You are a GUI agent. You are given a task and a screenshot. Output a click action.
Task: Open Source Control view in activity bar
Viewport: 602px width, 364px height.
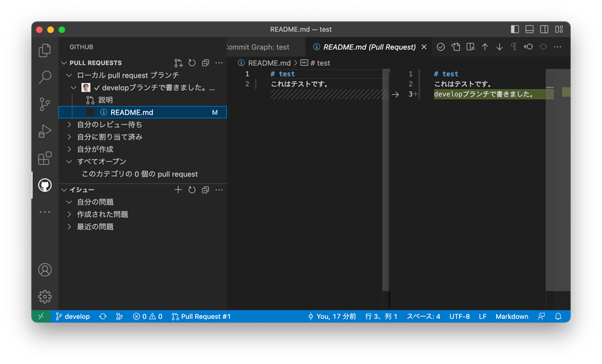point(45,104)
